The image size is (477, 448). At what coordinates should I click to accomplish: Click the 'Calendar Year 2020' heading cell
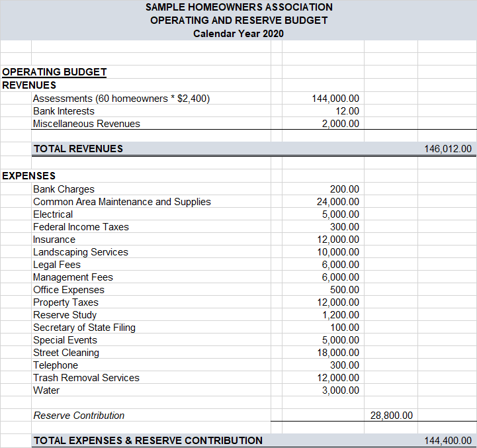238,34
